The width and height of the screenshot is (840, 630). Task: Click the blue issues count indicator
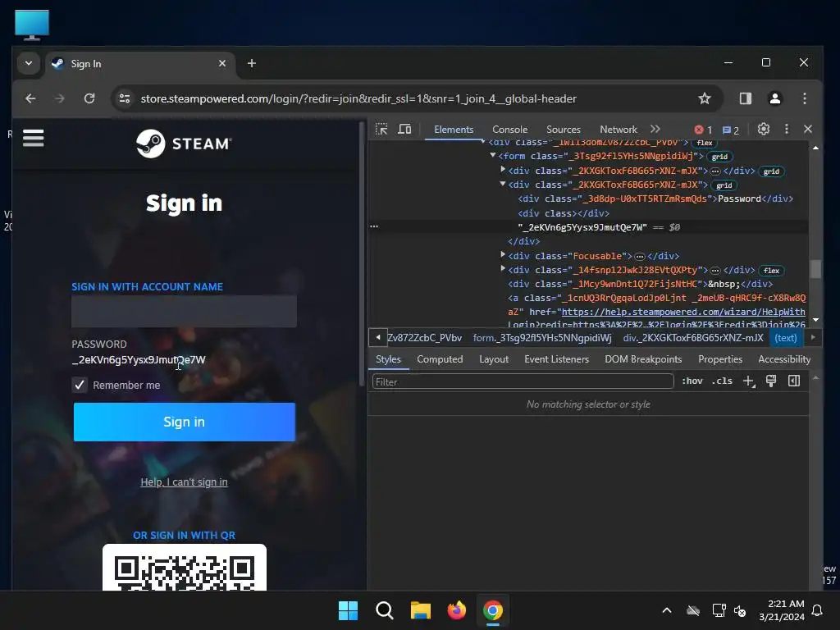[x=731, y=130]
